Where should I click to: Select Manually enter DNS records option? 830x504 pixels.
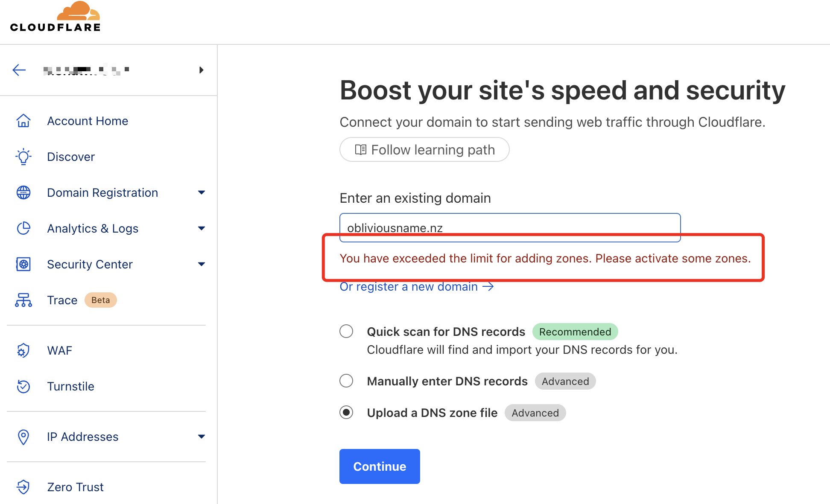[x=346, y=381]
